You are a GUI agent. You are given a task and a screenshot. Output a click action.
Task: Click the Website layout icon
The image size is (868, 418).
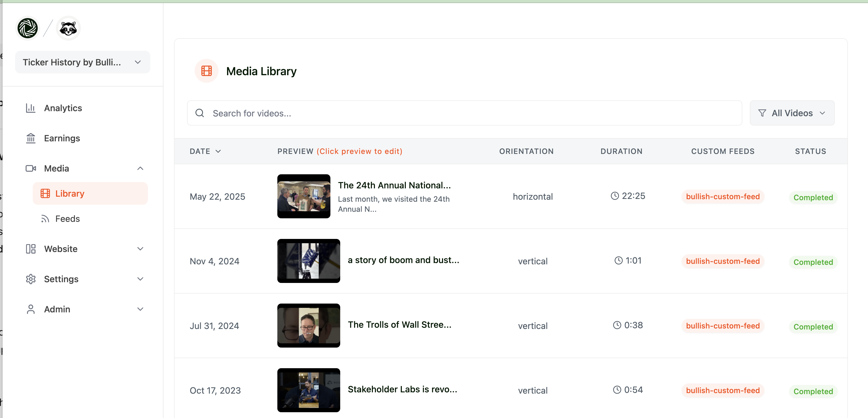tap(31, 249)
